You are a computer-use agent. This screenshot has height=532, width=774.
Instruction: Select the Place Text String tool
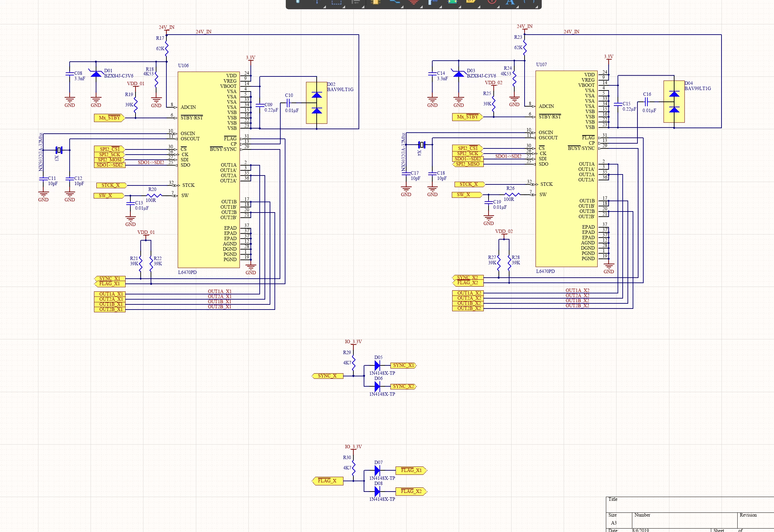[511, 2]
